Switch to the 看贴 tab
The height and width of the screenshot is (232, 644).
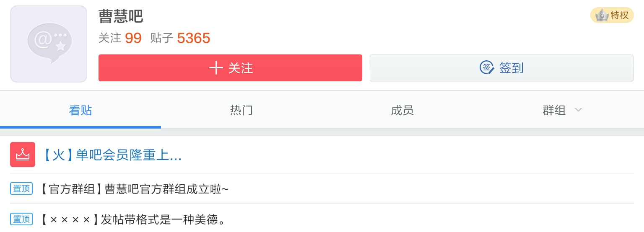click(x=80, y=111)
